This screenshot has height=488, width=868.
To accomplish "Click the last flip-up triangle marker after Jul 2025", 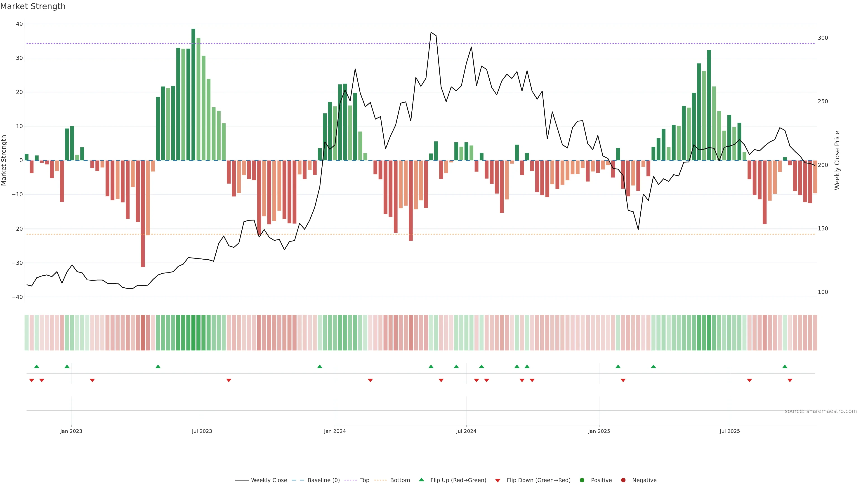I will pyautogui.click(x=785, y=366).
